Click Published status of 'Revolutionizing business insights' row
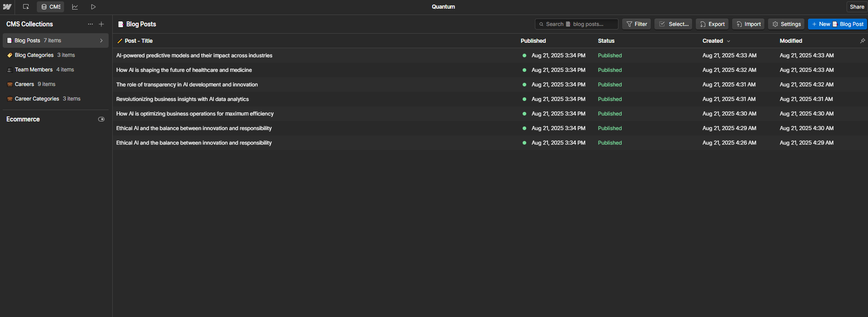The width and height of the screenshot is (868, 317). coord(610,99)
